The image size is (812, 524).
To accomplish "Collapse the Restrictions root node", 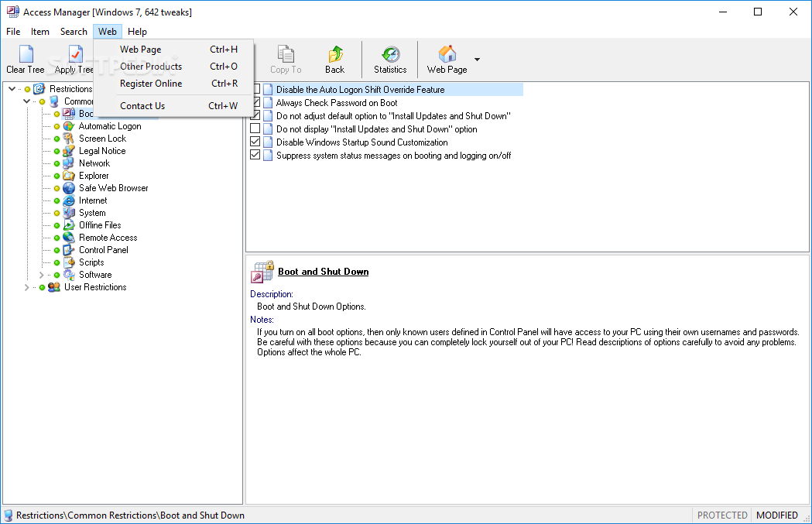I will click(x=12, y=89).
